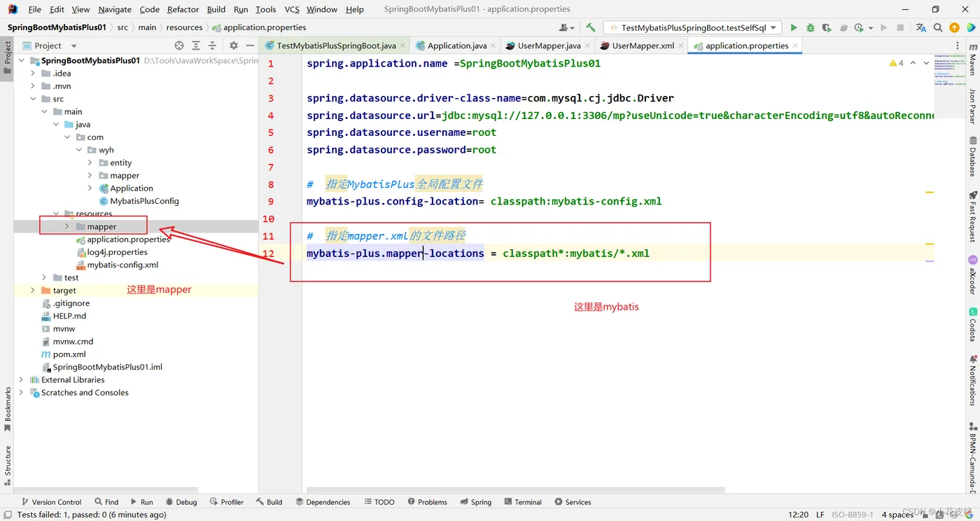Click the LF line separator status
The height and width of the screenshot is (521, 980).
click(819, 515)
